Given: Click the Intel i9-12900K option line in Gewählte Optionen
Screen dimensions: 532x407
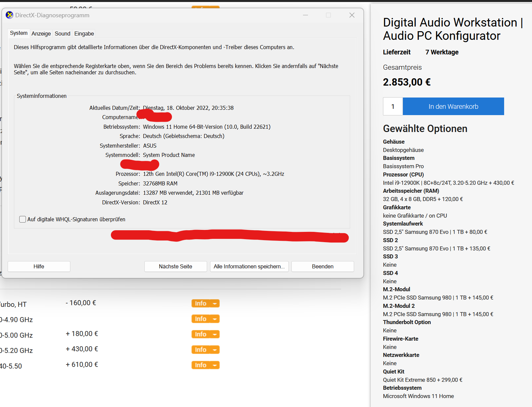Looking at the screenshot, I should [x=449, y=183].
